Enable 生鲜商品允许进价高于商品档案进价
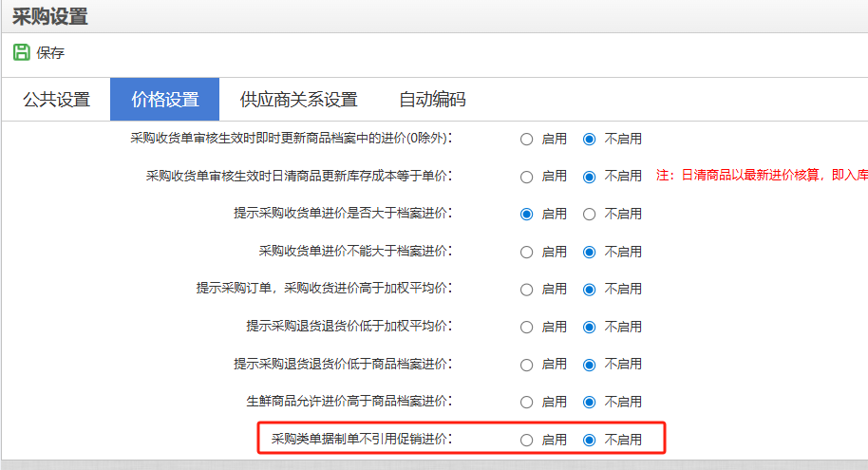The width and height of the screenshot is (868, 470). pos(527,402)
